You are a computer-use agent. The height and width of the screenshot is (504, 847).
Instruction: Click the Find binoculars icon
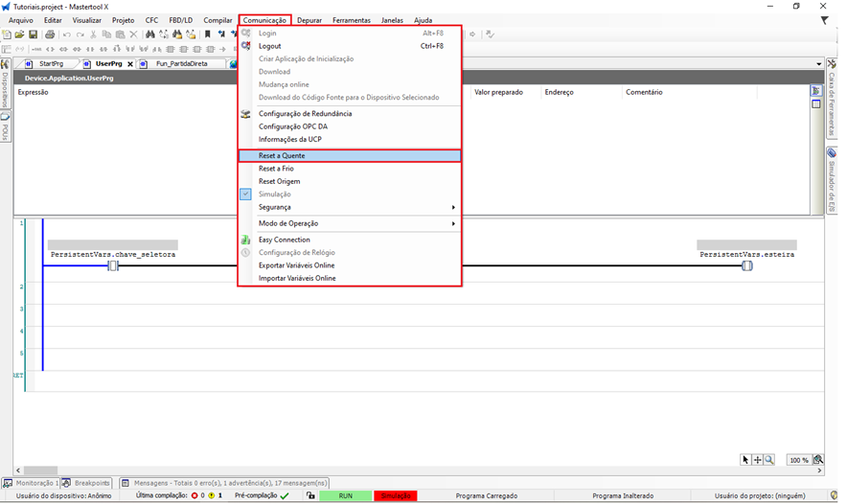pos(150,34)
